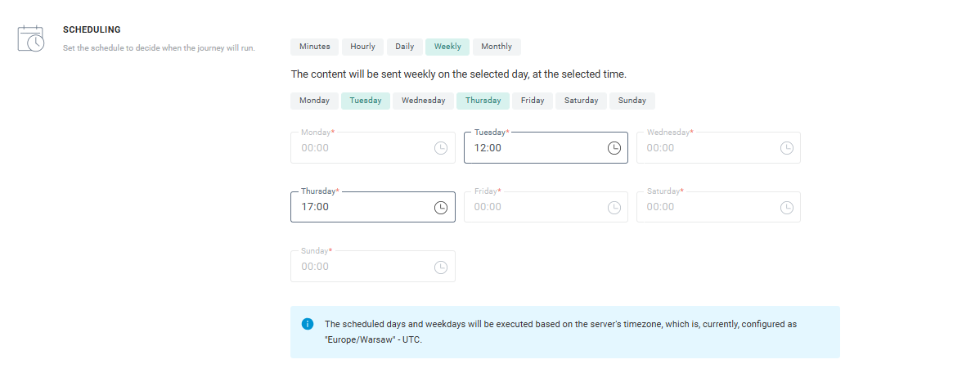
Task: Select the Daily schedule tab
Action: coord(404,47)
